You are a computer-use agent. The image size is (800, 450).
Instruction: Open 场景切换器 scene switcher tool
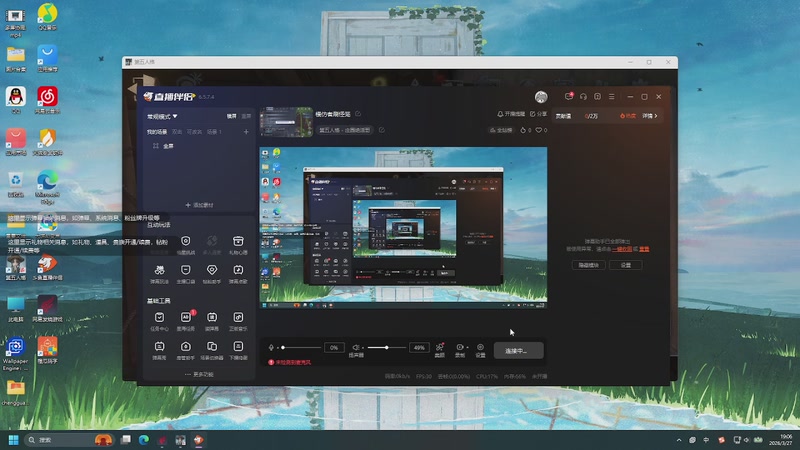click(212, 350)
